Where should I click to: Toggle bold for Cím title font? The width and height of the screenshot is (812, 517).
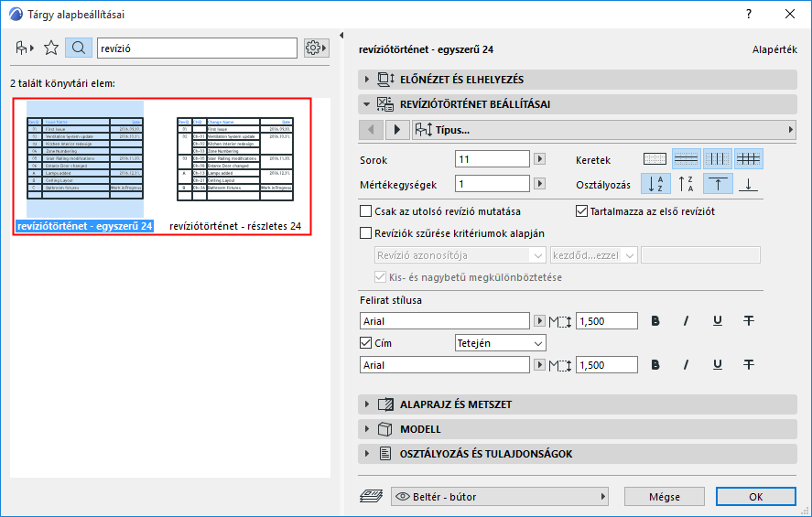click(655, 365)
